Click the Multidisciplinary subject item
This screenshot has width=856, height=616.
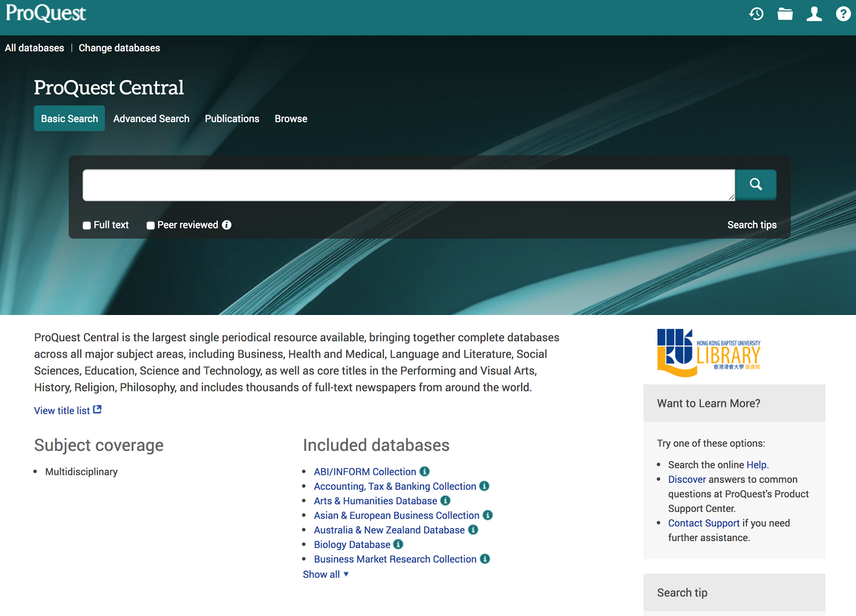(x=81, y=472)
